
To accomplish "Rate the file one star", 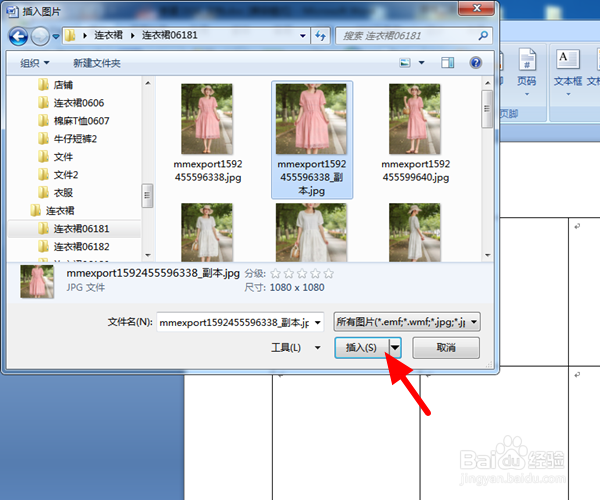I will coord(276,274).
